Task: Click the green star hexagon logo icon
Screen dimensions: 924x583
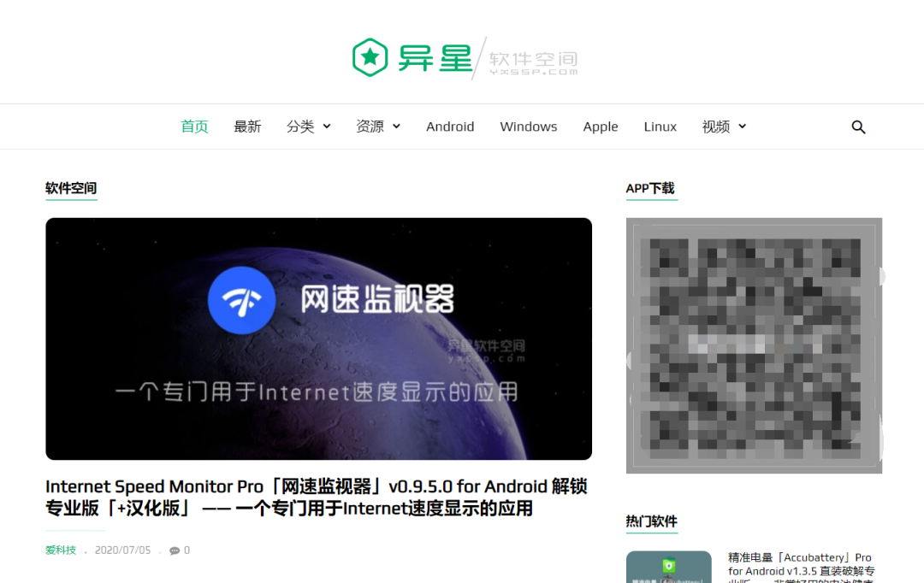Action: point(370,57)
